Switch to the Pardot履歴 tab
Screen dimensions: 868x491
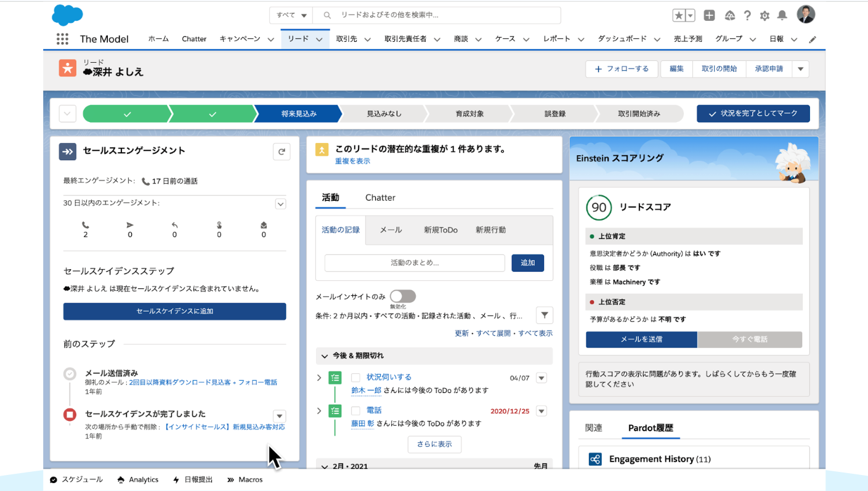click(x=651, y=428)
